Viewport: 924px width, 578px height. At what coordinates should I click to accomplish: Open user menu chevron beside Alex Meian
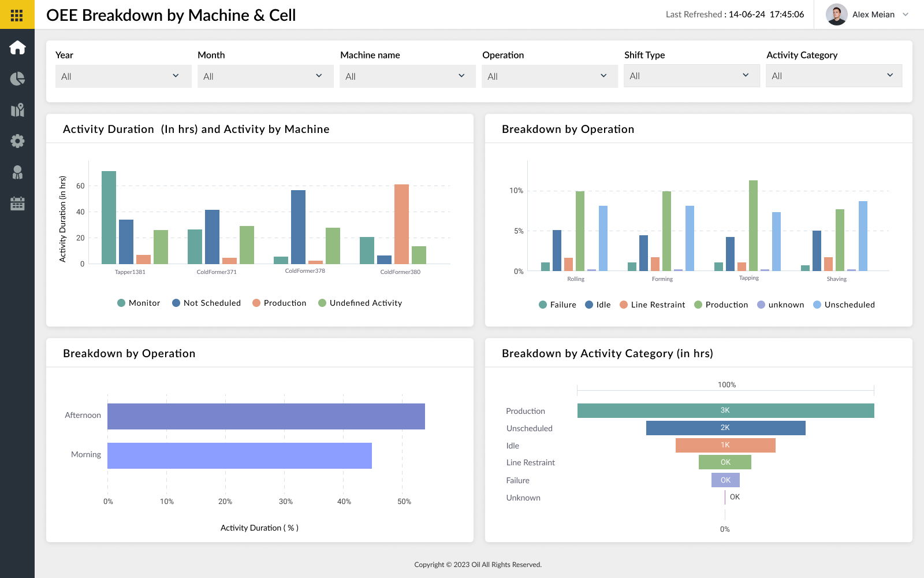click(x=906, y=14)
